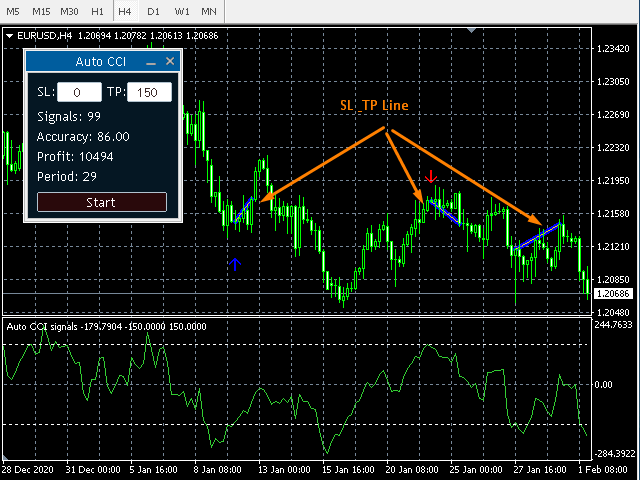The image size is (640, 480).
Task: Minimize the Auto CCI panel
Action: [151, 63]
